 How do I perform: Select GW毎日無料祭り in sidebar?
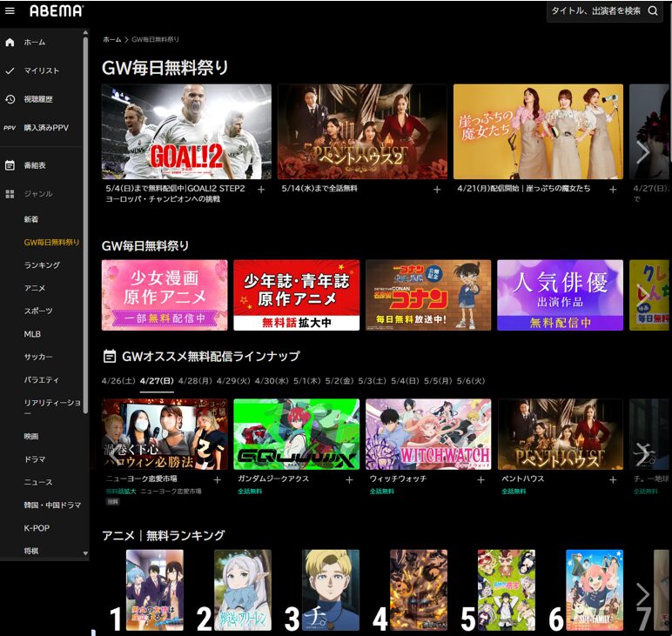[52, 242]
